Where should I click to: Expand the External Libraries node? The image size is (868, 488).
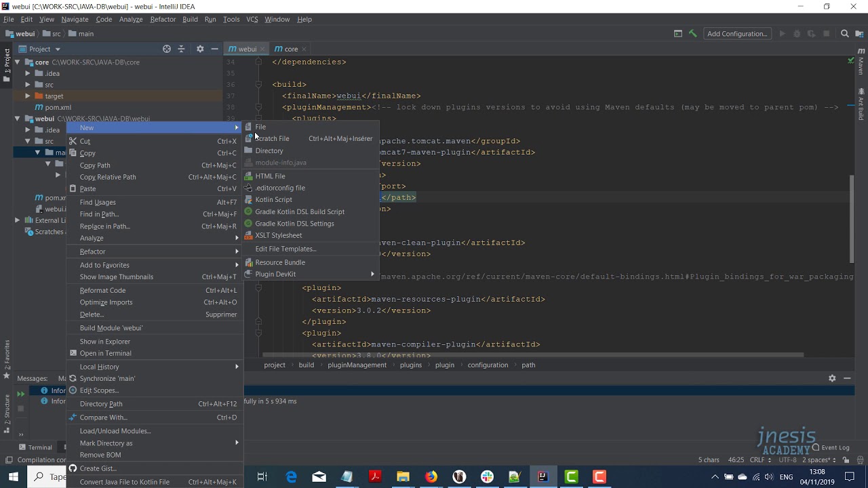[18, 220]
